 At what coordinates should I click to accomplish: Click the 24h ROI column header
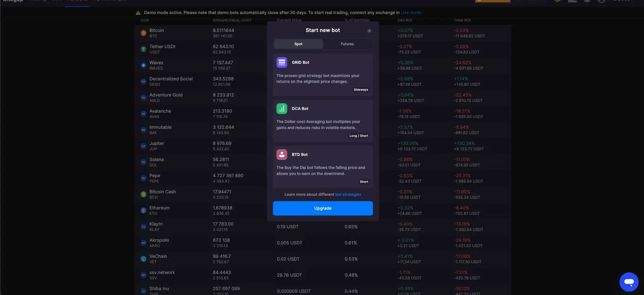[405, 20]
